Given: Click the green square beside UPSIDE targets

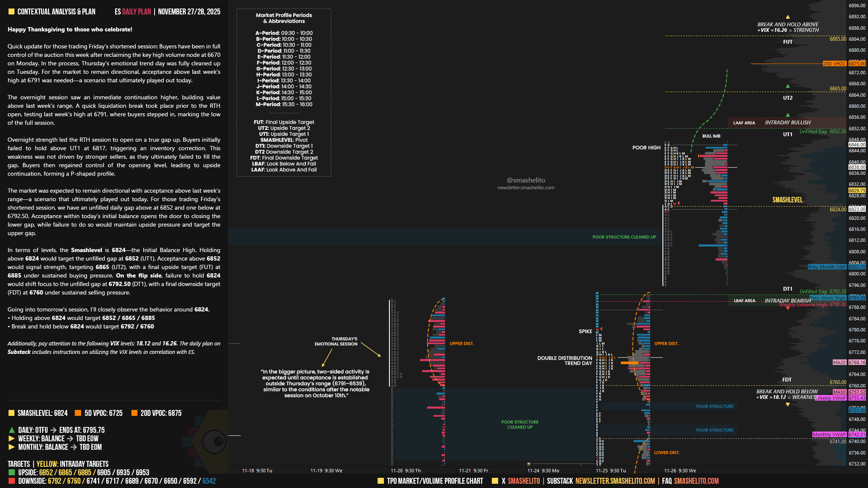Looking at the screenshot, I should 11,472.
